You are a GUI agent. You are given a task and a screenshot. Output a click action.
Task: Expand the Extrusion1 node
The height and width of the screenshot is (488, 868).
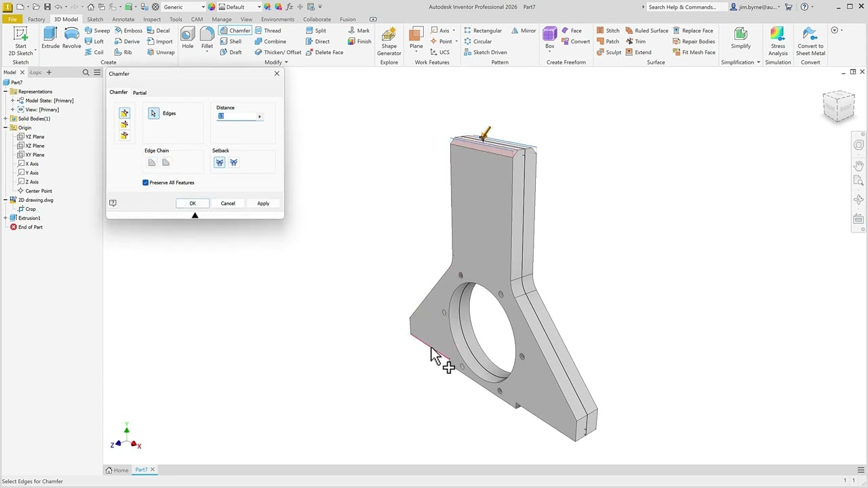click(x=5, y=218)
